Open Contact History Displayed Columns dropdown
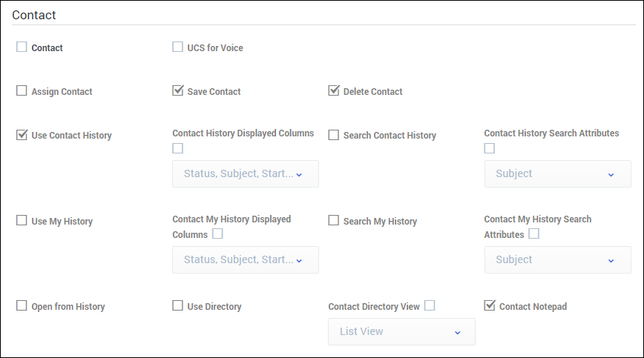The height and width of the screenshot is (358, 644). (245, 174)
